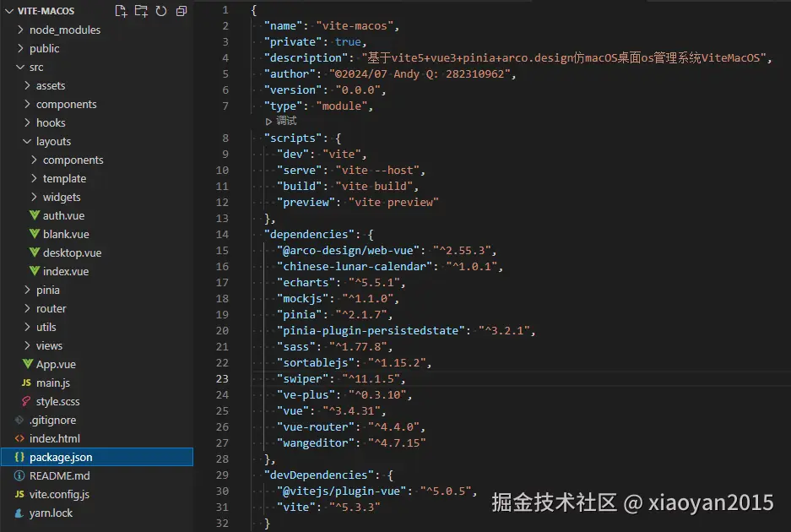The width and height of the screenshot is (791, 532).
Task: Expand the assets folder chevron
Action: (27, 85)
